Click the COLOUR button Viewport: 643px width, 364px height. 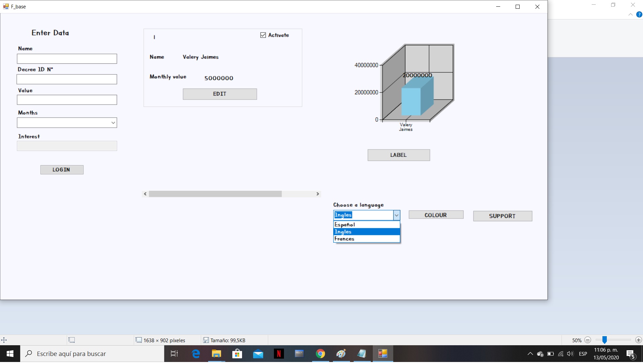pos(436,215)
